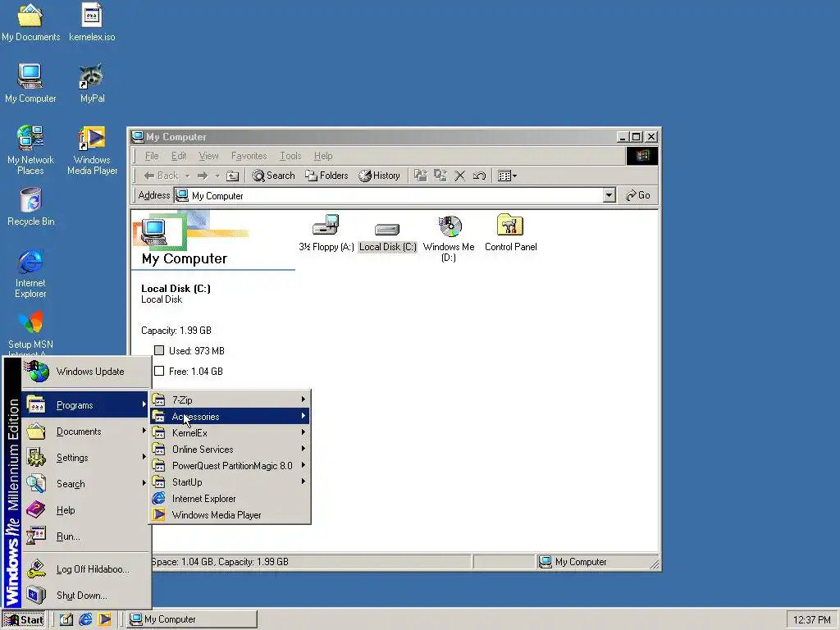Open the Help menu in My Computer
The image size is (840, 630).
tap(323, 156)
